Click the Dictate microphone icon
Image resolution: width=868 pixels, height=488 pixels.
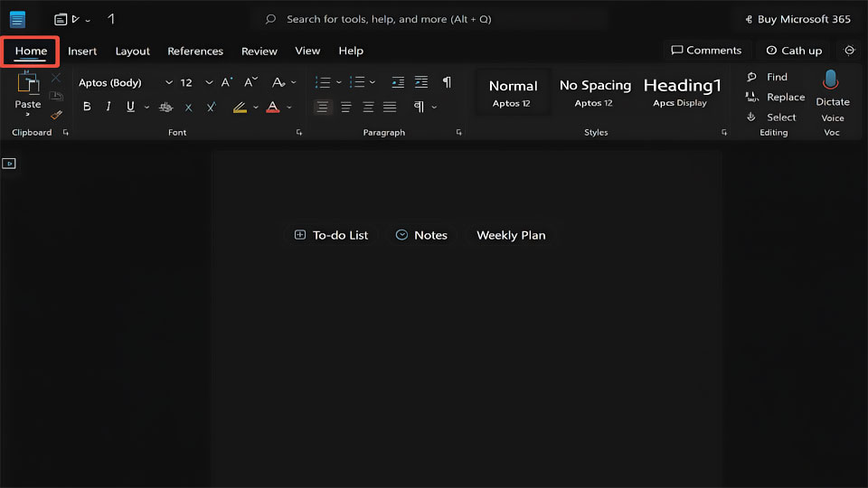click(x=830, y=80)
